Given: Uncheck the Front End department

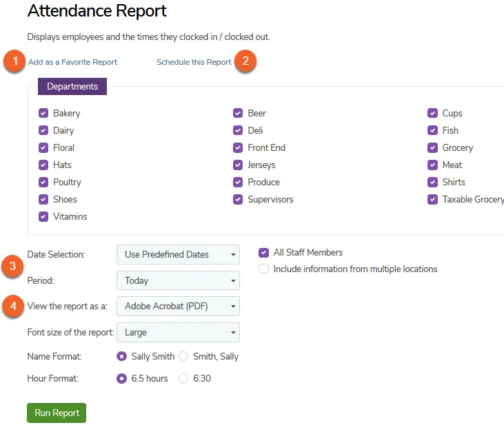Looking at the screenshot, I should pos(238,148).
